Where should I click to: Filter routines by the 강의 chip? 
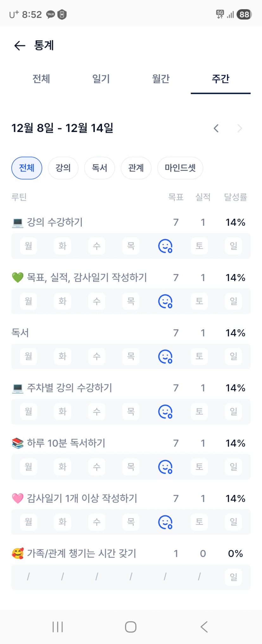point(63,168)
